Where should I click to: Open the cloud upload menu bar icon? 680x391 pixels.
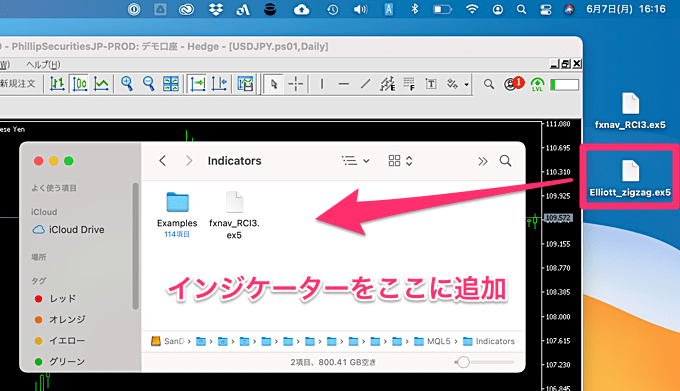[x=301, y=9]
